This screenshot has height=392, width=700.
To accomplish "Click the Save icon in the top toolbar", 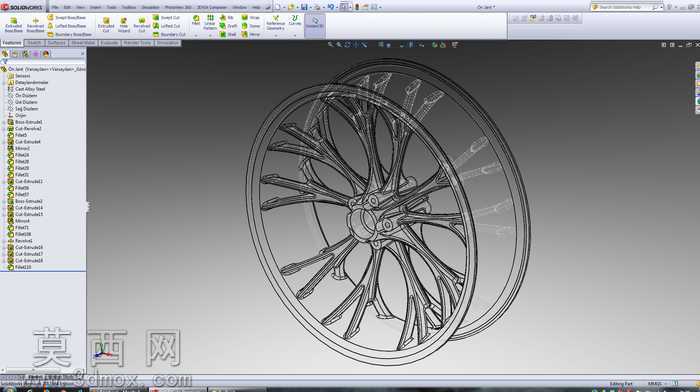I will coord(304,7).
